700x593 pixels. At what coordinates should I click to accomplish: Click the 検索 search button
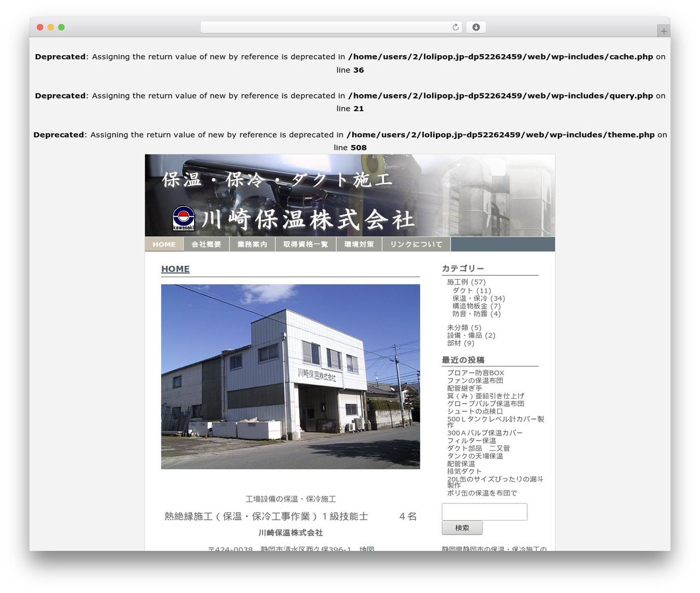tap(462, 528)
